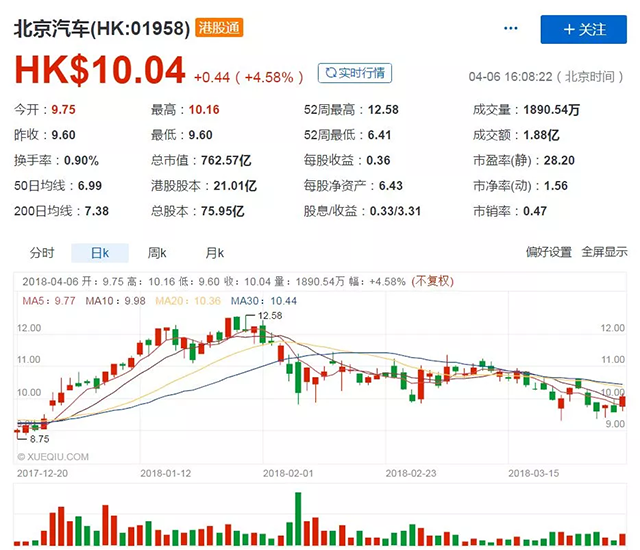Click the 2018-01-12 date axis label
Viewport: 640px width, 550px height.
pyautogui.click(x=166, y=473)
